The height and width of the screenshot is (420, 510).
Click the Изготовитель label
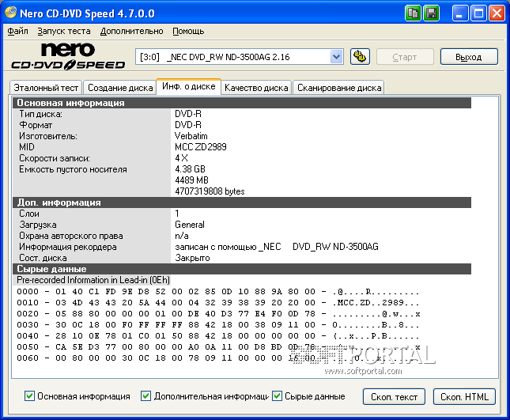[x=48, y=136]
